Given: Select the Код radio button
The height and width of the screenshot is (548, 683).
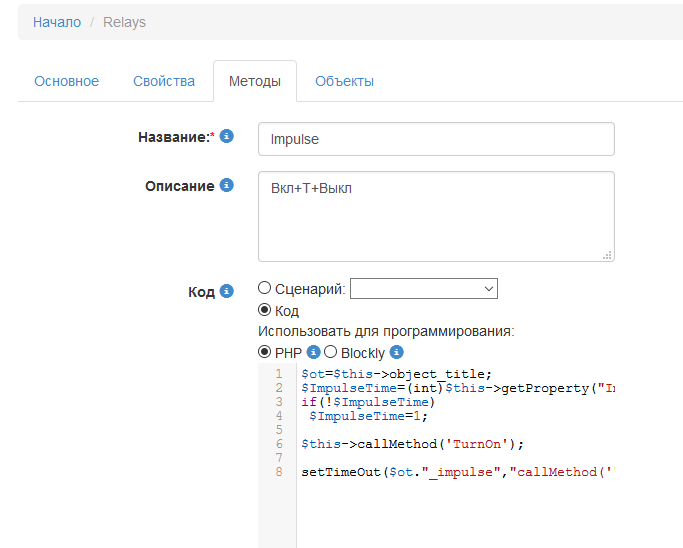Looking at the screenshot, I should [x=265, y=310].
